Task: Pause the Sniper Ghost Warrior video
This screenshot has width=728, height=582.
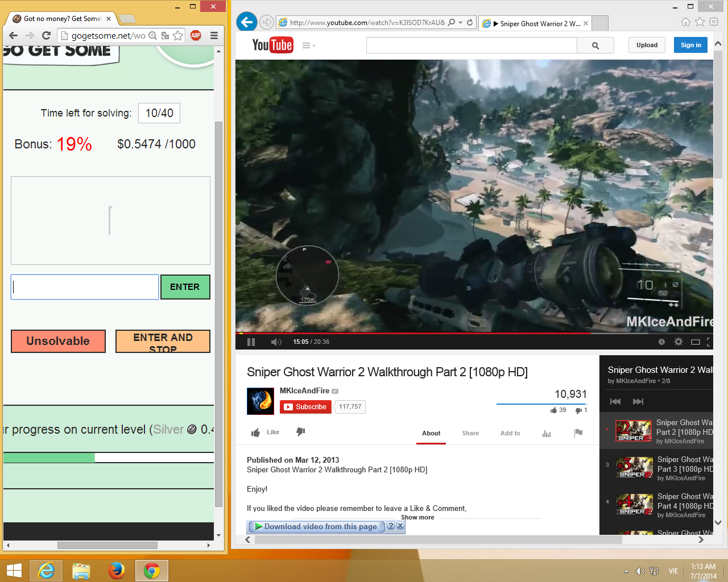Action: click(251, 342)
